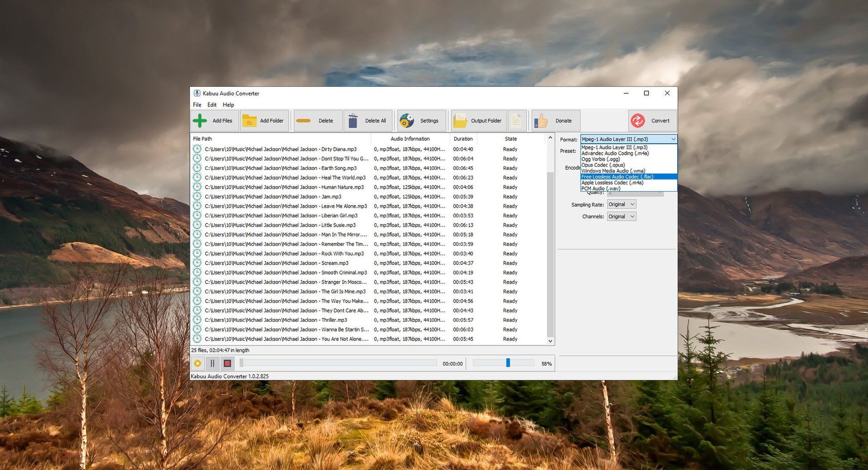Sort by the Duration column header
Image resolution: width=868 pixels, height=470 pixels.
tap(463, 139)
